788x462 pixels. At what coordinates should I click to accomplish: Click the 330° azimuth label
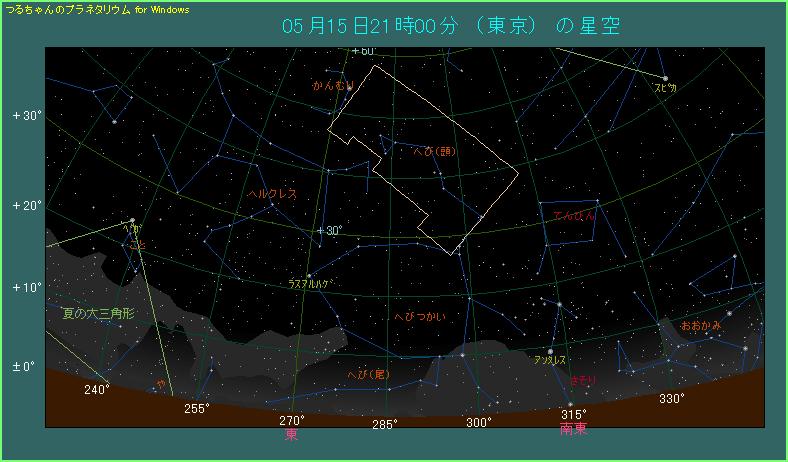(672, 399)
